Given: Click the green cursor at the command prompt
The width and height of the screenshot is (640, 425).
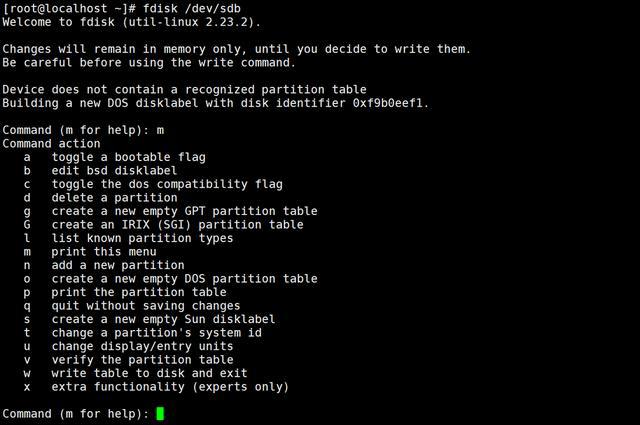Looking at the screenshot, I should pyautogui.click(x=160, y=414).
